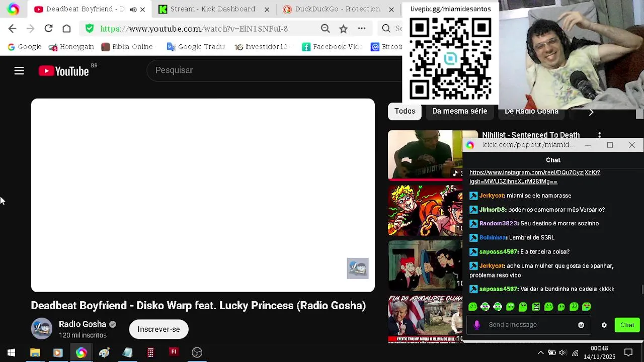Open File Explorer from taskbar
Viewport: 644px width, 362px height.
pyautogui.click(x=35, y=352)
